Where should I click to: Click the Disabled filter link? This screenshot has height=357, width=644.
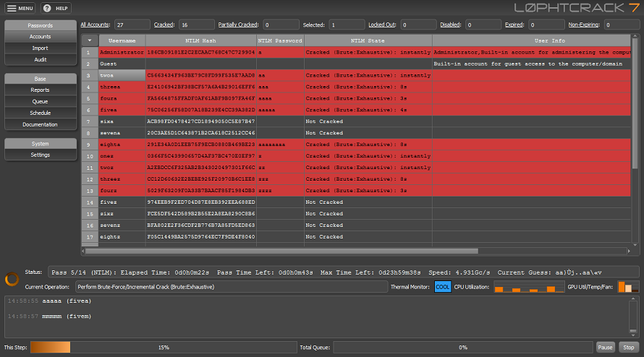(x=451, y=25)
